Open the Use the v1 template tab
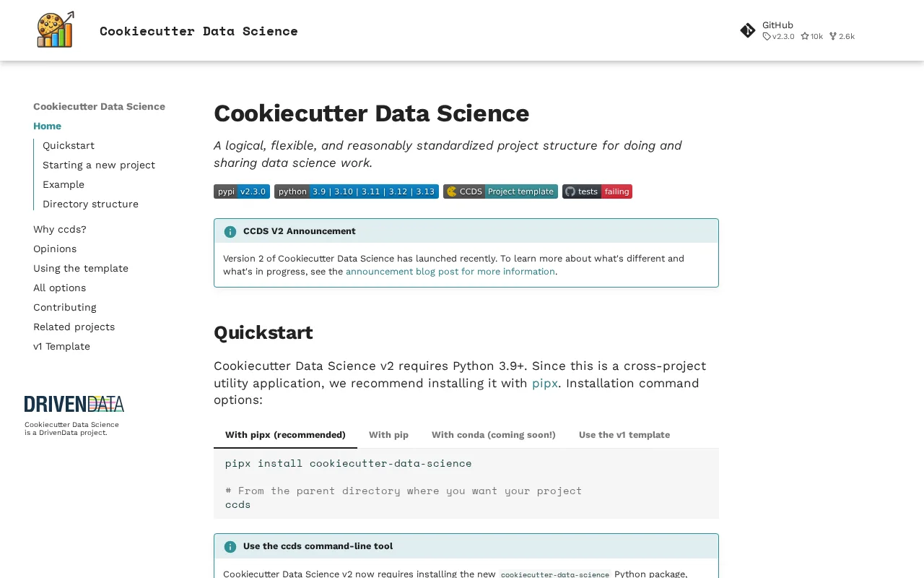 point(624,434)
